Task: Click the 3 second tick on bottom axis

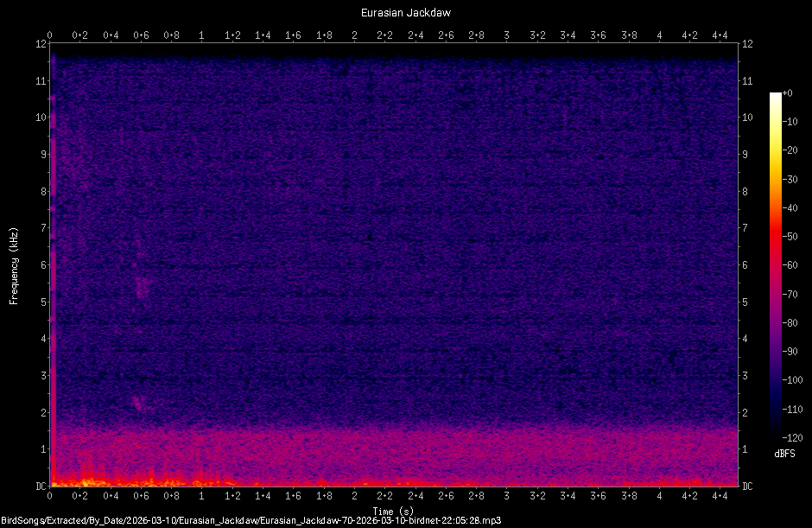Action: [x=507, y=498]
